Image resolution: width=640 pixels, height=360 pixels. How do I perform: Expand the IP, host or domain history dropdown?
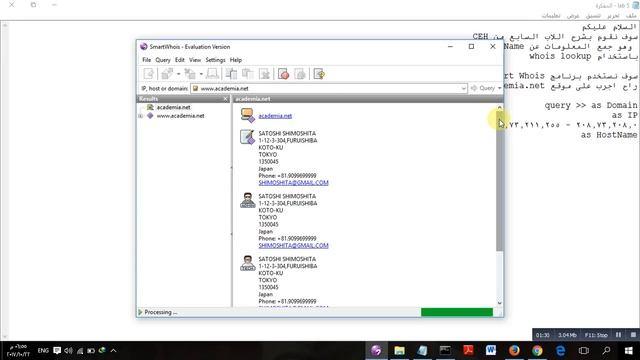pyautogui.click(x=463, y=88)
